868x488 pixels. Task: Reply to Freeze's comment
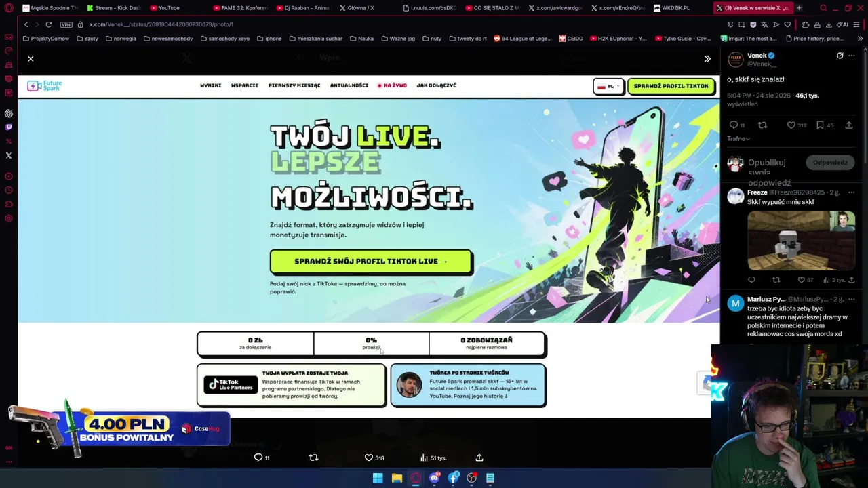pyautogui.click(x=751, y=280)
